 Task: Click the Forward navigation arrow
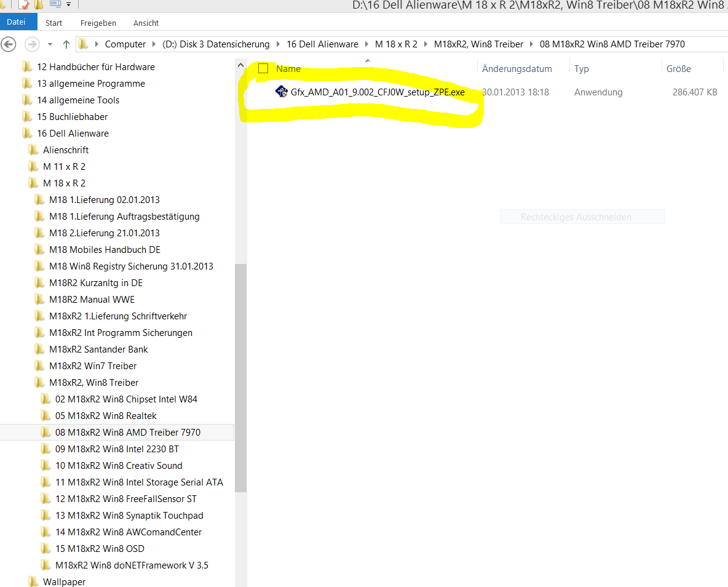32,44
